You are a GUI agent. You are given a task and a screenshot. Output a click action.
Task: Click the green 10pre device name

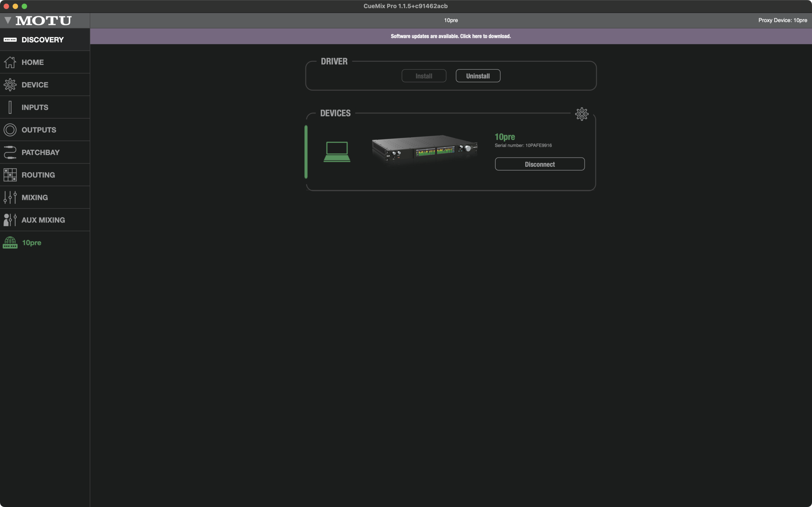(x=505, y=137)
